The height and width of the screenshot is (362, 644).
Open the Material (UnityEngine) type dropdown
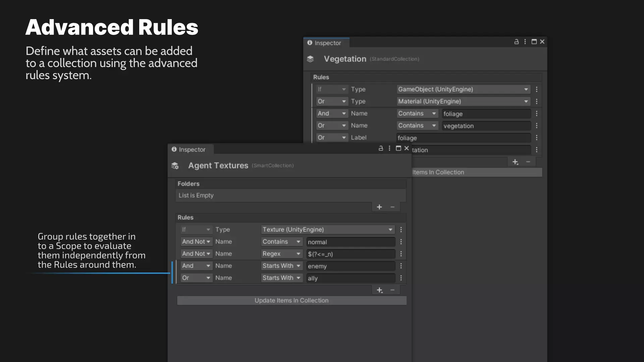(x=463, y=101)
